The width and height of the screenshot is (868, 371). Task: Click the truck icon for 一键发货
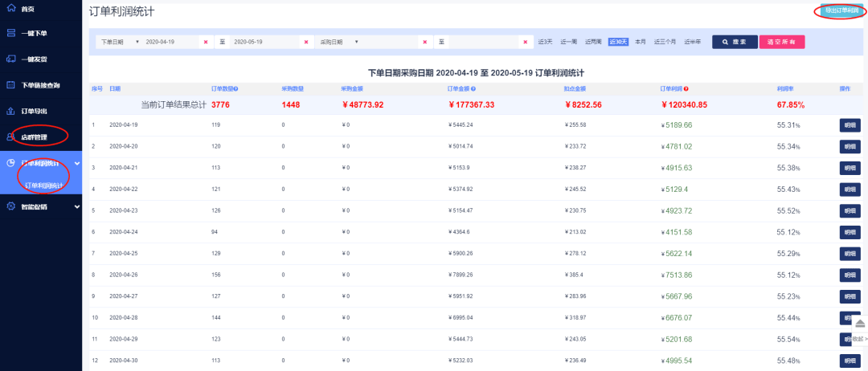click(10, 59)
